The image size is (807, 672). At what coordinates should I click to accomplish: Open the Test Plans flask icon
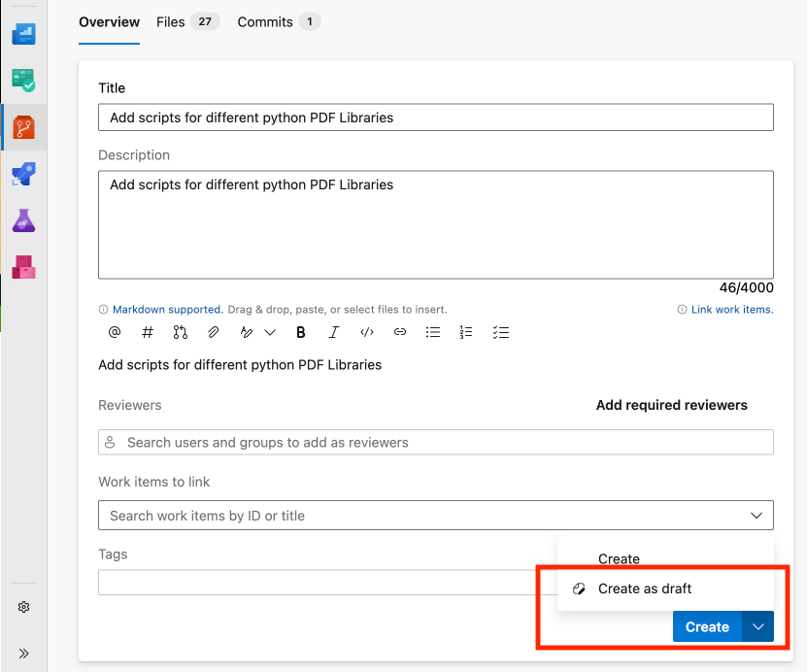click(x=23, y=220)
